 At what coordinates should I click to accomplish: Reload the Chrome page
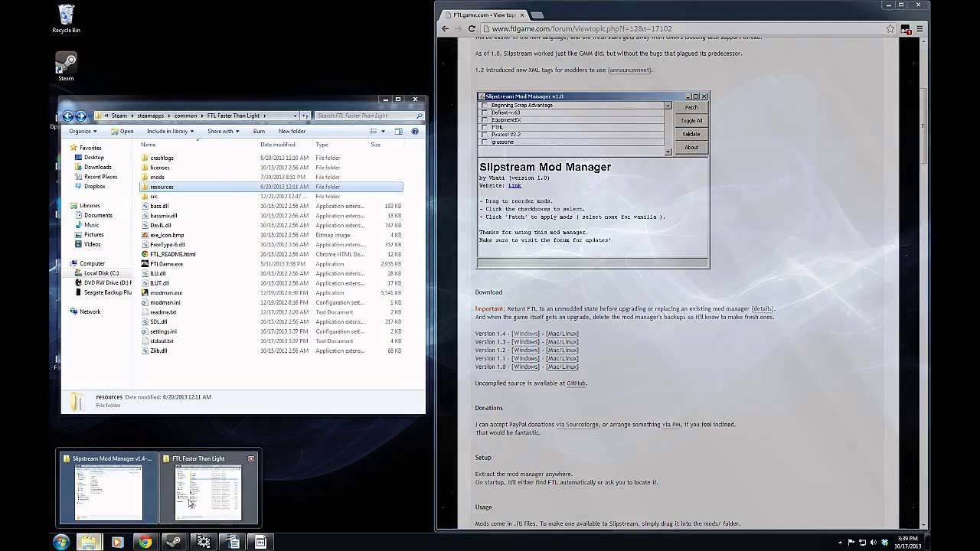(472, 29)
